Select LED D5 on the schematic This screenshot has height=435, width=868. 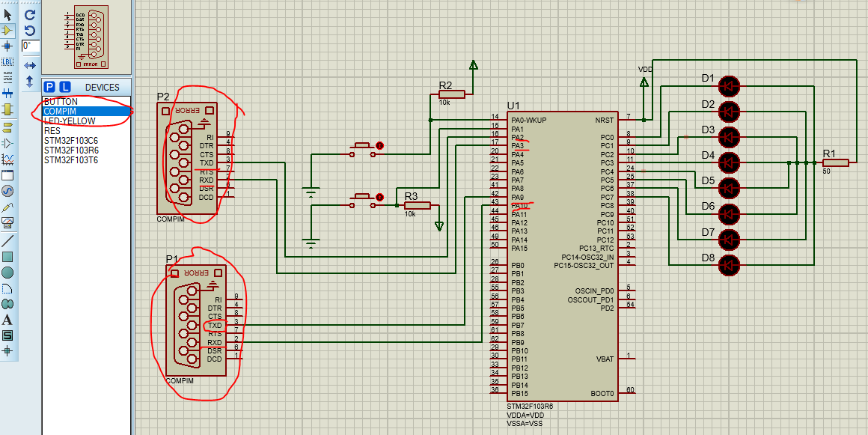pyautogui.click(x=729, y=188)
